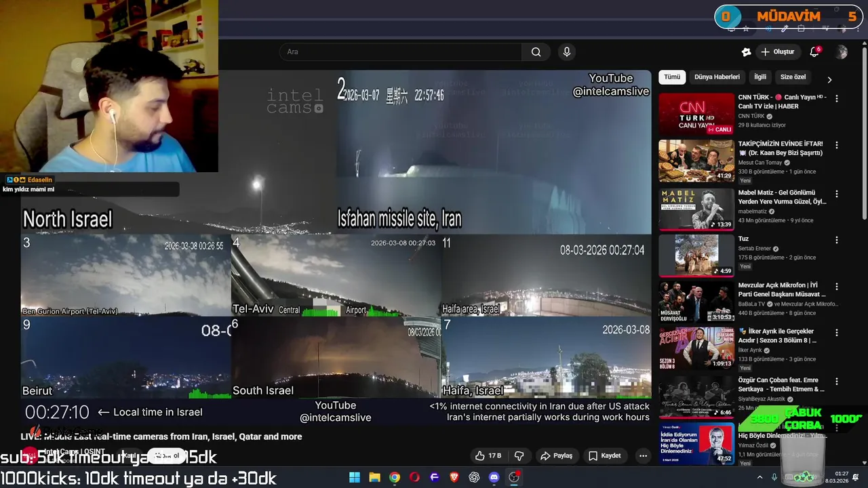
Task: Click the YouTube search magnifier button
Action: pos(536,52)
